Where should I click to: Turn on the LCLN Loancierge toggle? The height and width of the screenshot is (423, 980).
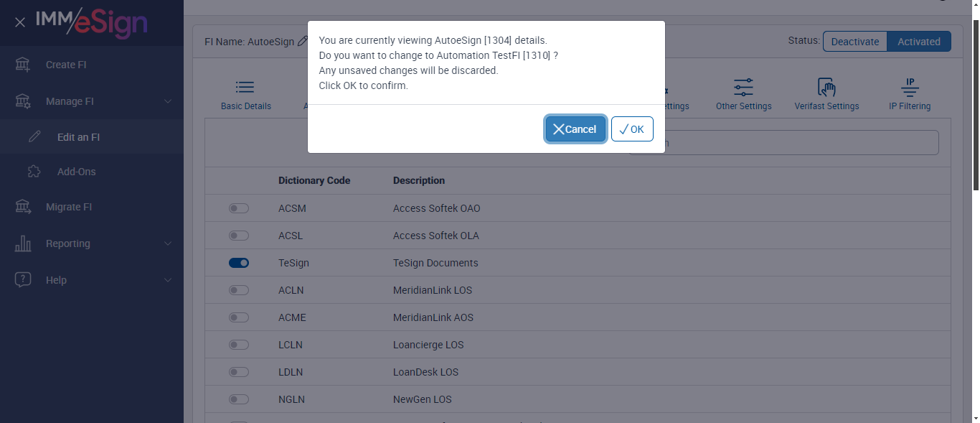click(x=239, y=345)
